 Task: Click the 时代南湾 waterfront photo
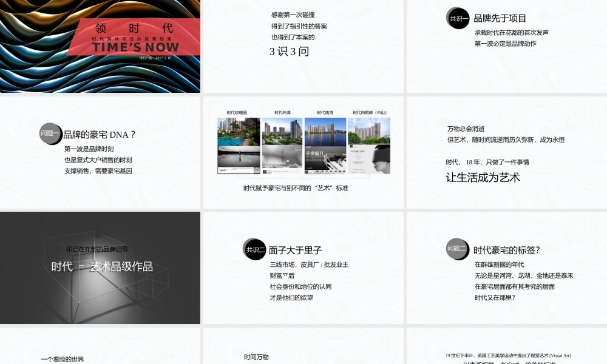pyautogui.click(x=325, y=131)
